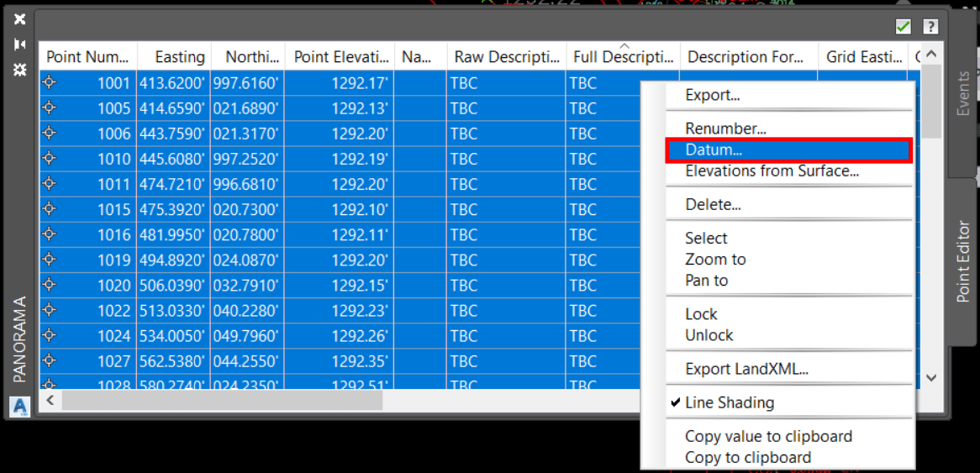Click point marker icon for row 1019

(50, 260)
